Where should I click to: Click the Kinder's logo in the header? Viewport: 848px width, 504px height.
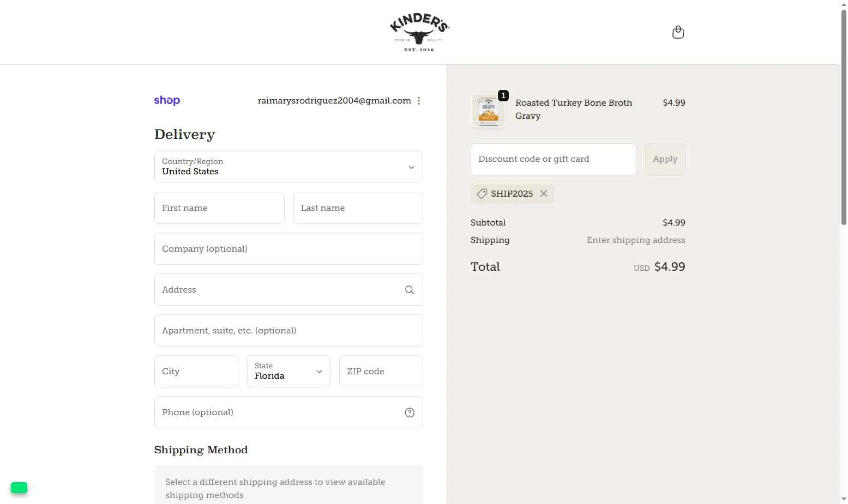[419, 32]
